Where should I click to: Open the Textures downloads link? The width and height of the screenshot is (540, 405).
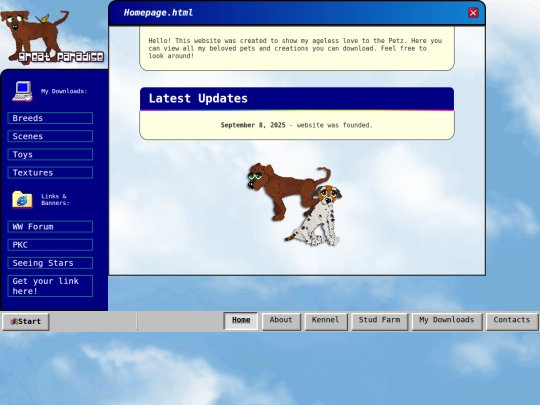50,173
